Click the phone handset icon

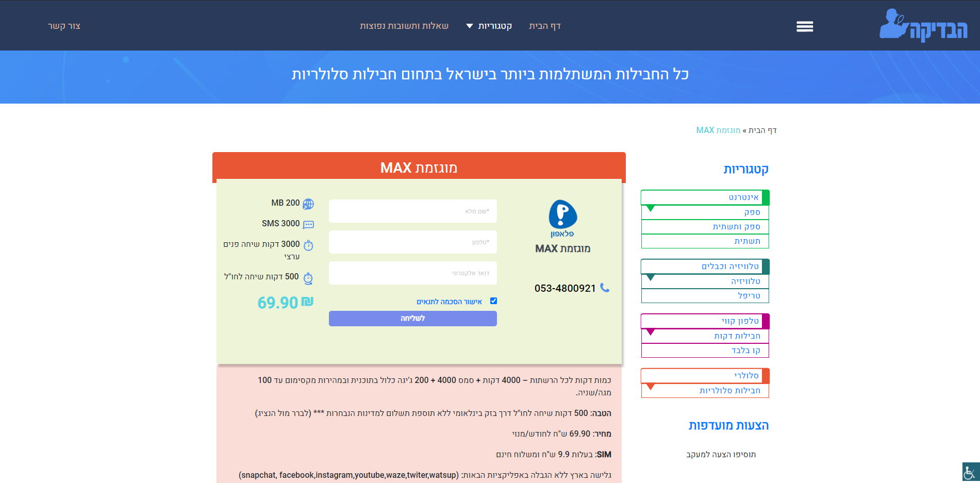[x=605, y=288]
